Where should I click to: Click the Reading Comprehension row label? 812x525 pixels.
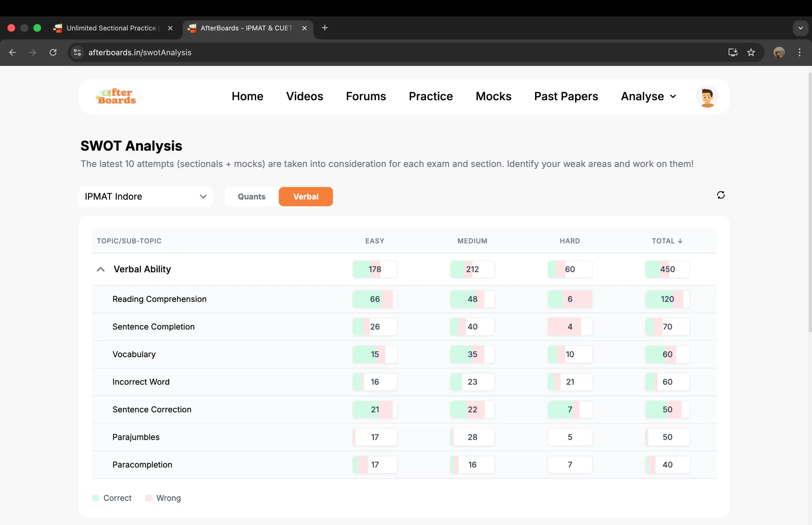coord(159,299)
